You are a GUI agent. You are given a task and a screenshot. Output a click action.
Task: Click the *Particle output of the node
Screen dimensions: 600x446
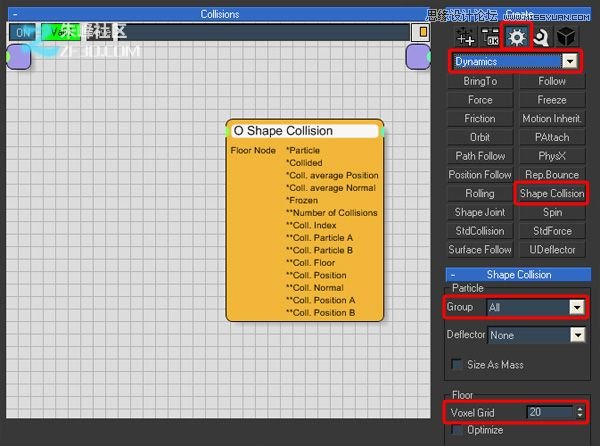click(x=303, y=150)
